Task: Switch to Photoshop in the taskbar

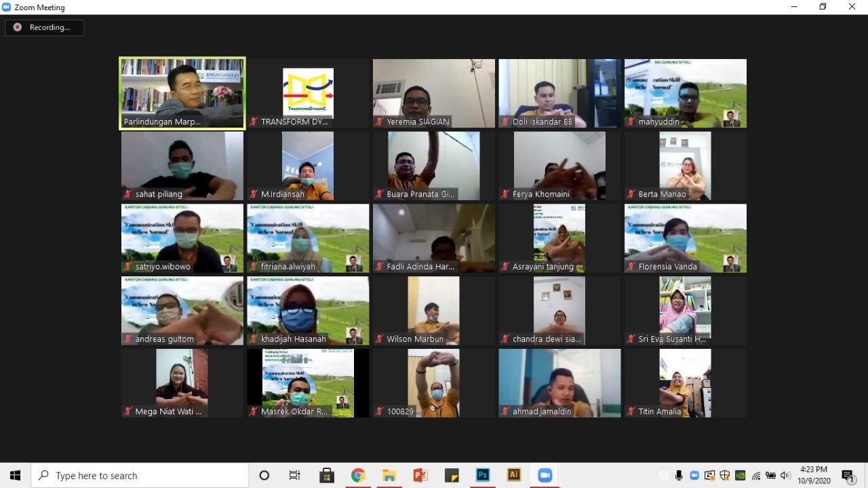Action: click(x=483, y=475)
